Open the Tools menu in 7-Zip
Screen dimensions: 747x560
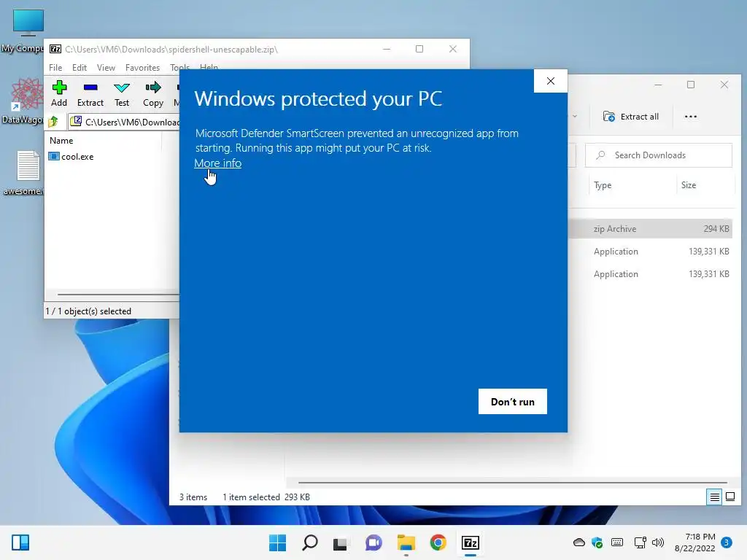(179, 68)
